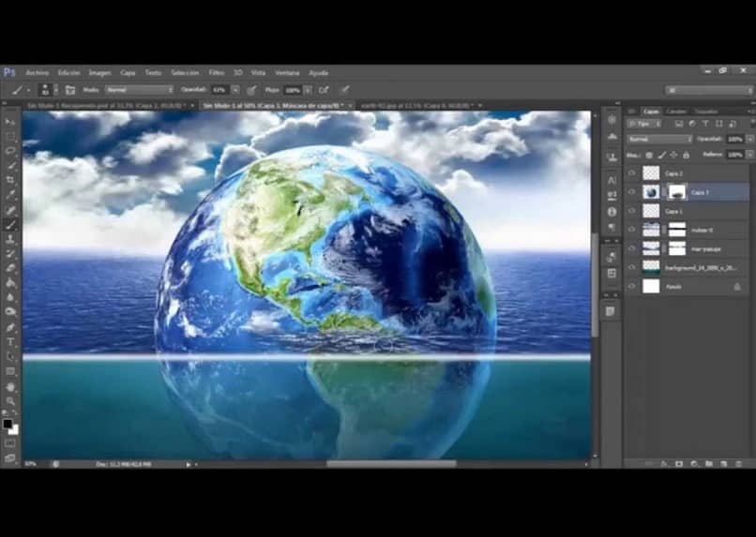This screenshot has width=756, height=537.
Task: Open the Tipo layer filter dropdown
Action: pos(643,124)
